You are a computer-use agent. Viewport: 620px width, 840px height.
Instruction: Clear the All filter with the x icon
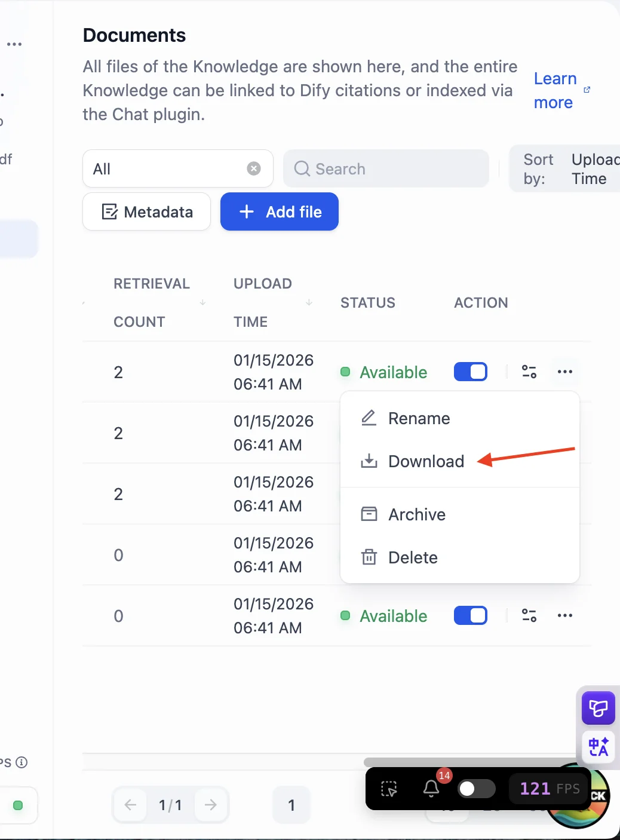[x=254, y=168]
